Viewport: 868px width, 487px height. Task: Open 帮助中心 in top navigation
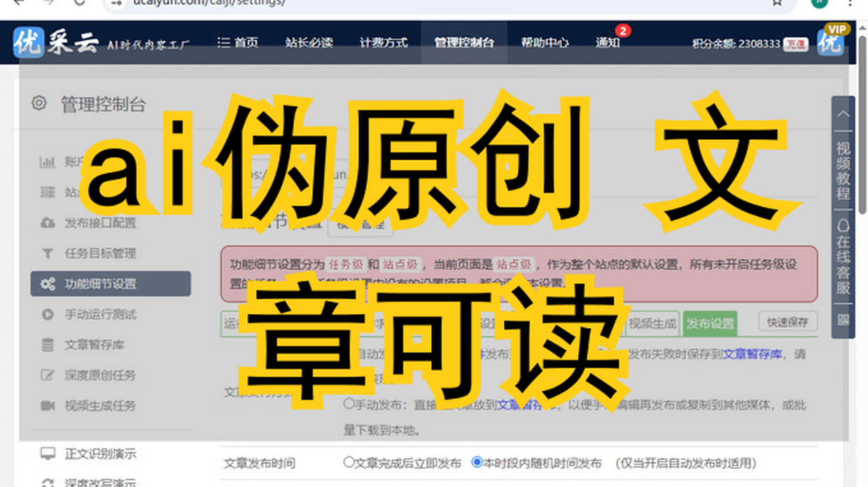545,43
